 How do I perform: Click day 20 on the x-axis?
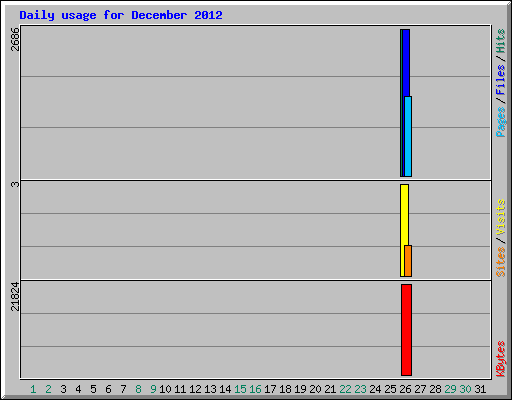[x=315, y=389]
